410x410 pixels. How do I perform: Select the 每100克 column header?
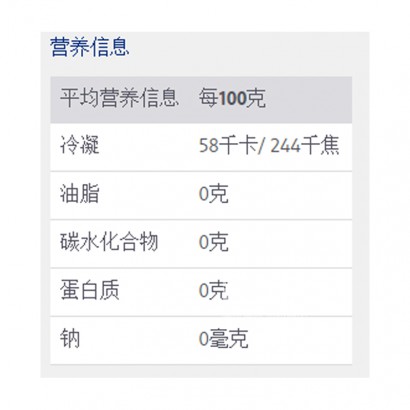pyautogui.click(x=232, y=98)
